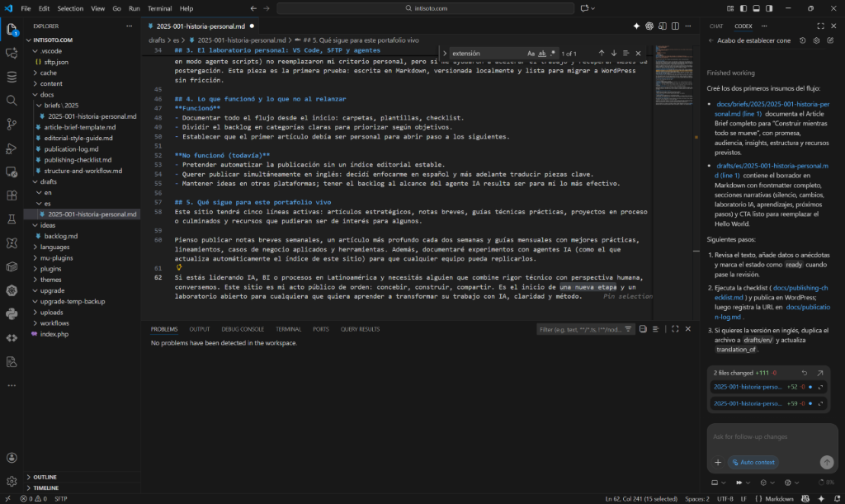Toggle regular expression search in the find widget
This screenshot has width=845, height=504.
553,52
